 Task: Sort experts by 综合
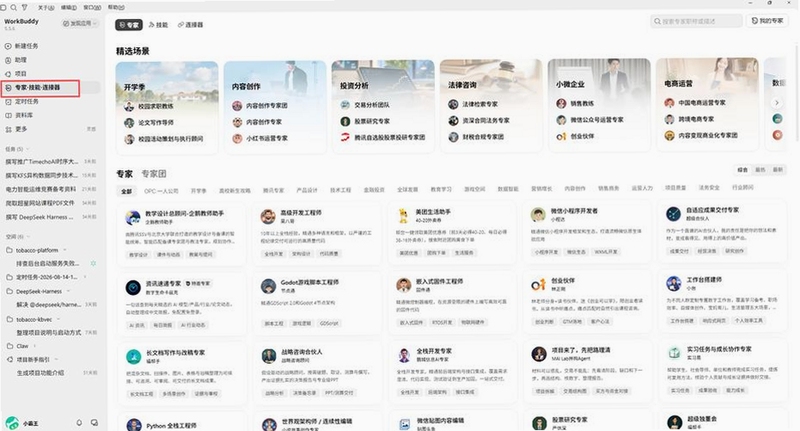pyautogui.click(x=742, y=170)
